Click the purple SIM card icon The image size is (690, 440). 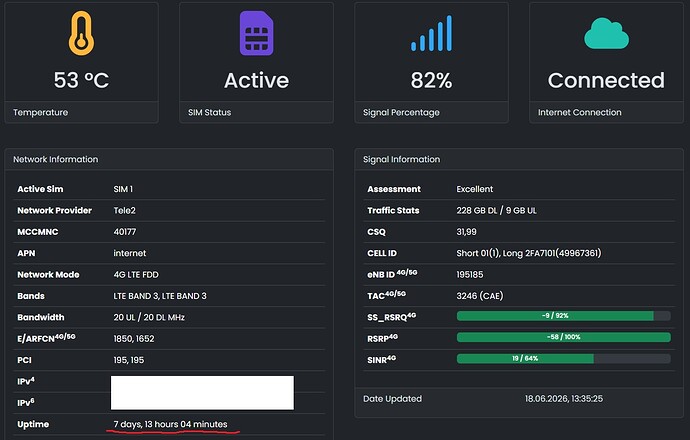256,33
